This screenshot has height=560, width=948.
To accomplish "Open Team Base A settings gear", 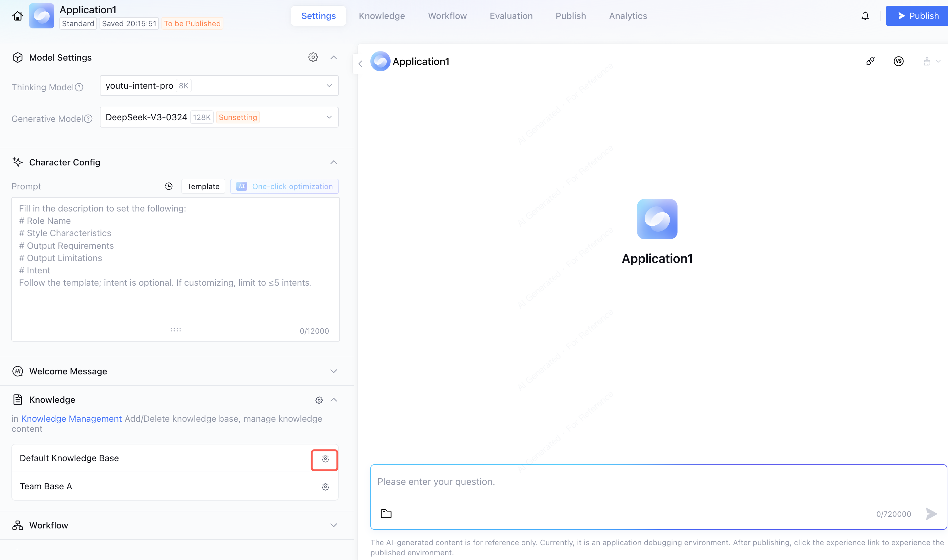I will (325, 487).
